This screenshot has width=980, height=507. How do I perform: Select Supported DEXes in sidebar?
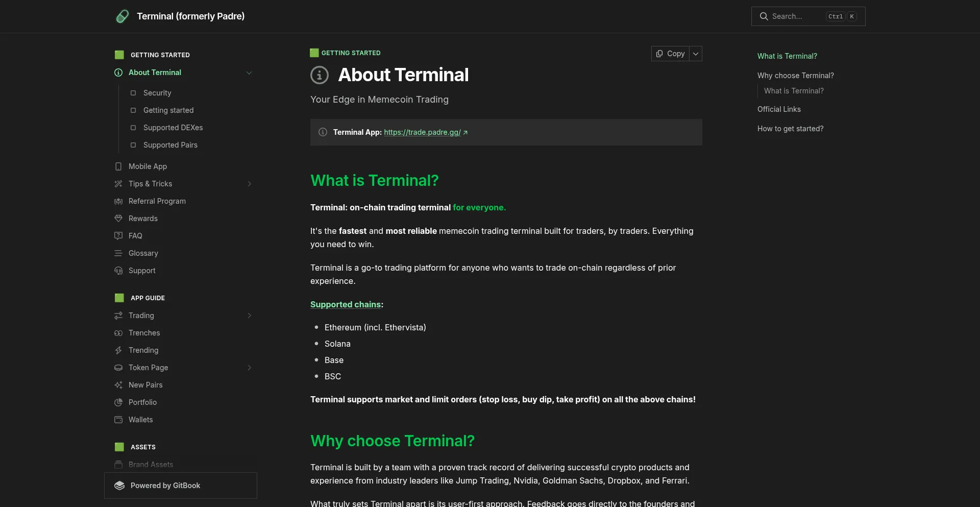[173, 128]
